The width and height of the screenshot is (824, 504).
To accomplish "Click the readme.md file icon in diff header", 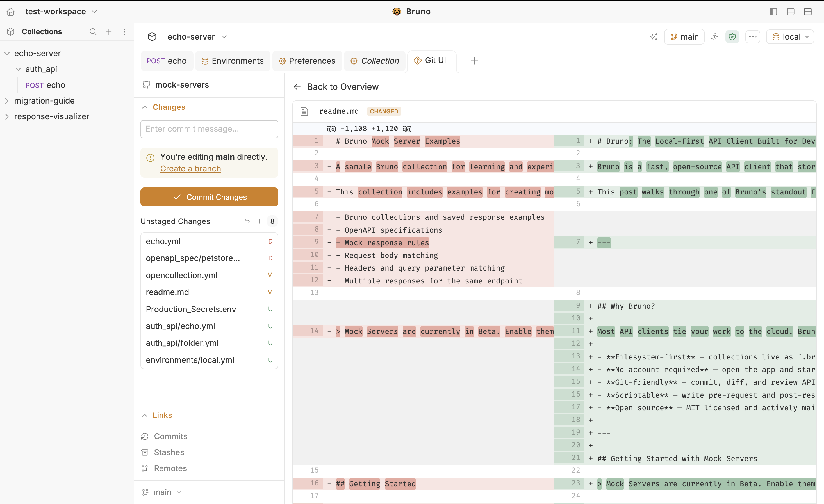I will (304, 111).
